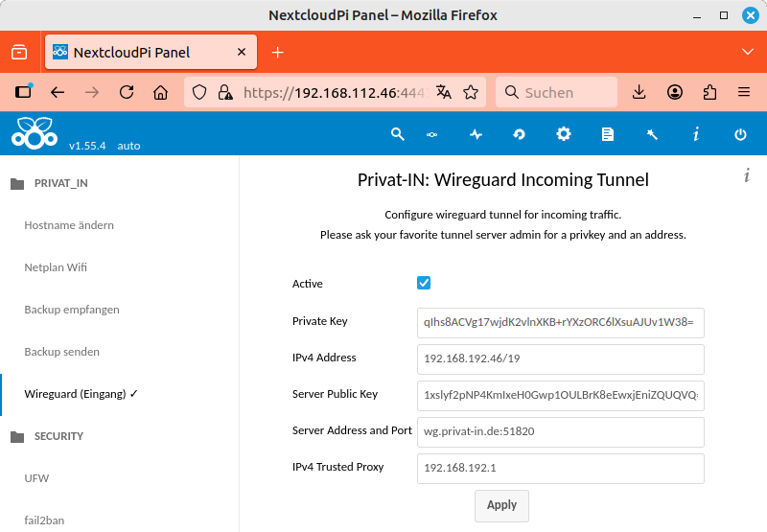The image size is (767, 532).
Task: Select Netplan Wifi in sidebar
Action: click(56, 267)
